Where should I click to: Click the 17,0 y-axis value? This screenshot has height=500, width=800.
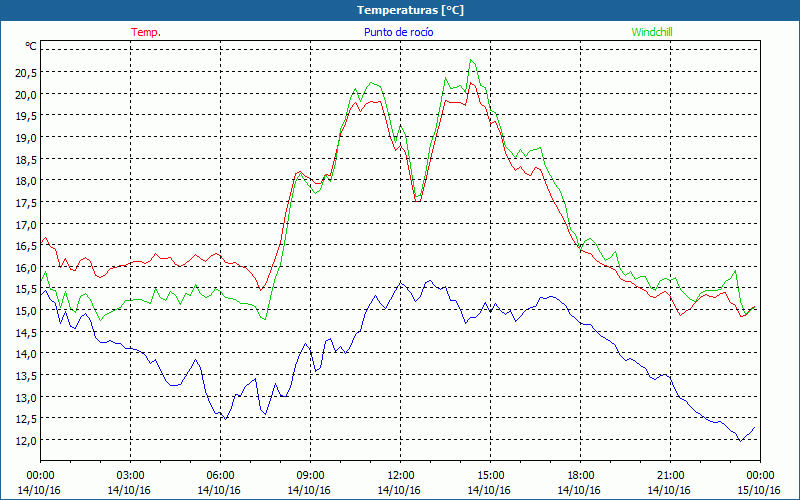click(x=26, y=224)
